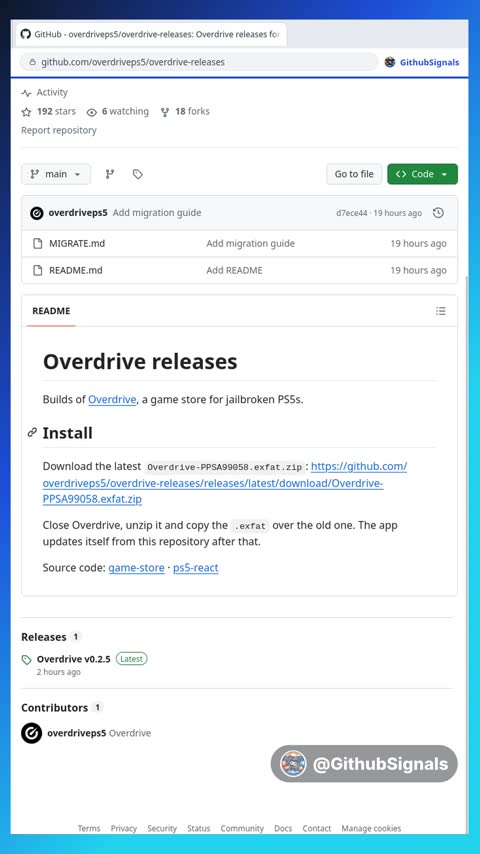Click the GithubSignals extension icon in the browser bar
This screenshot has height=854, width=480.
[x=390, y=62]
